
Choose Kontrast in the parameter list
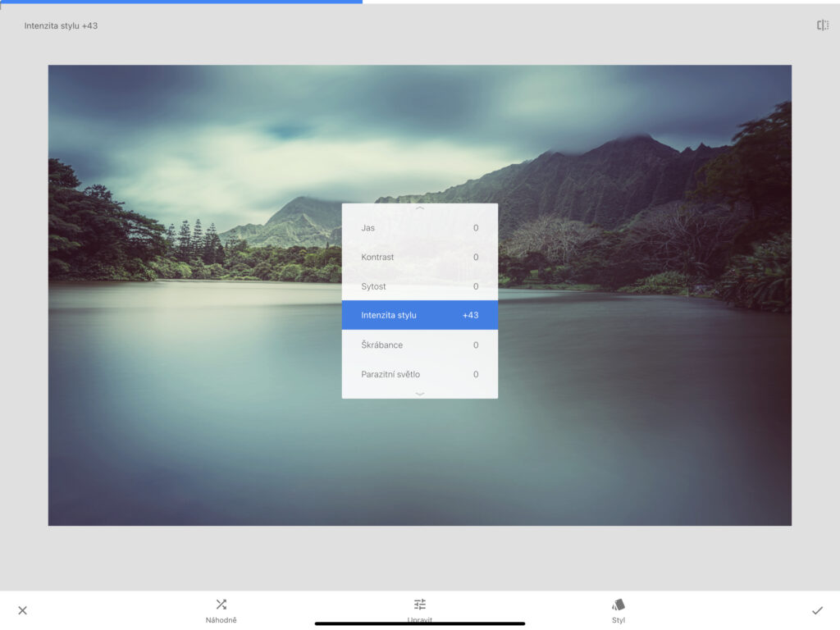pyautogui.click(x=419, y=257)
